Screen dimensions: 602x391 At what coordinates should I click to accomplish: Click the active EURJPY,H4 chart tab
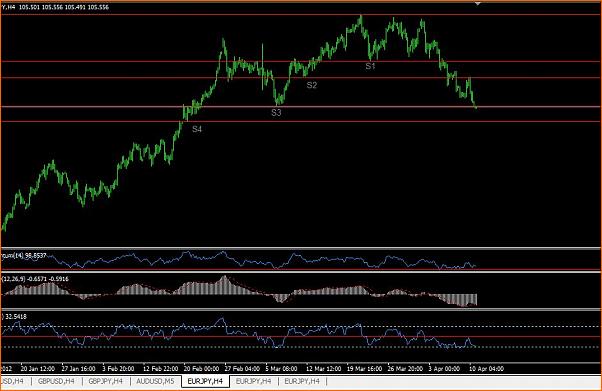[x=205, y=381]
